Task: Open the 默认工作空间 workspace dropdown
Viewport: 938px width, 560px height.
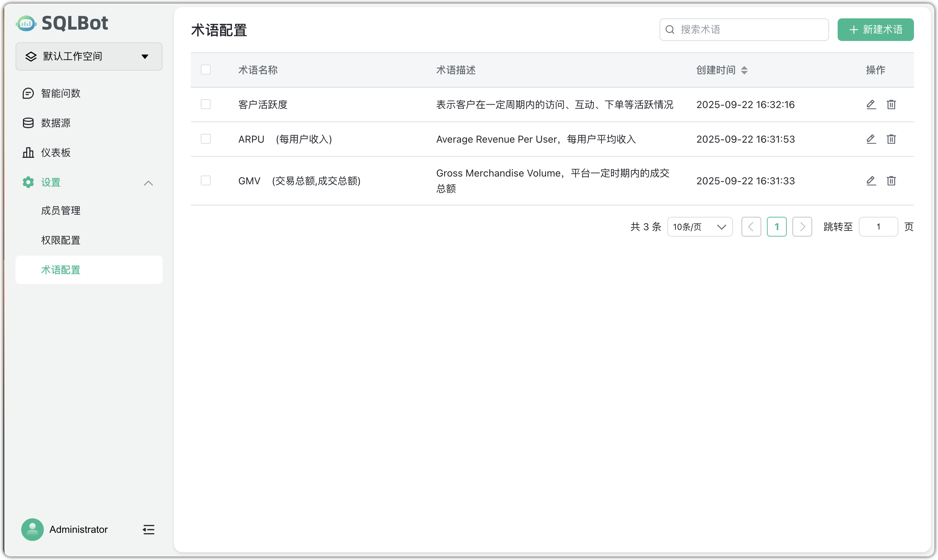Action: (88, 56)
